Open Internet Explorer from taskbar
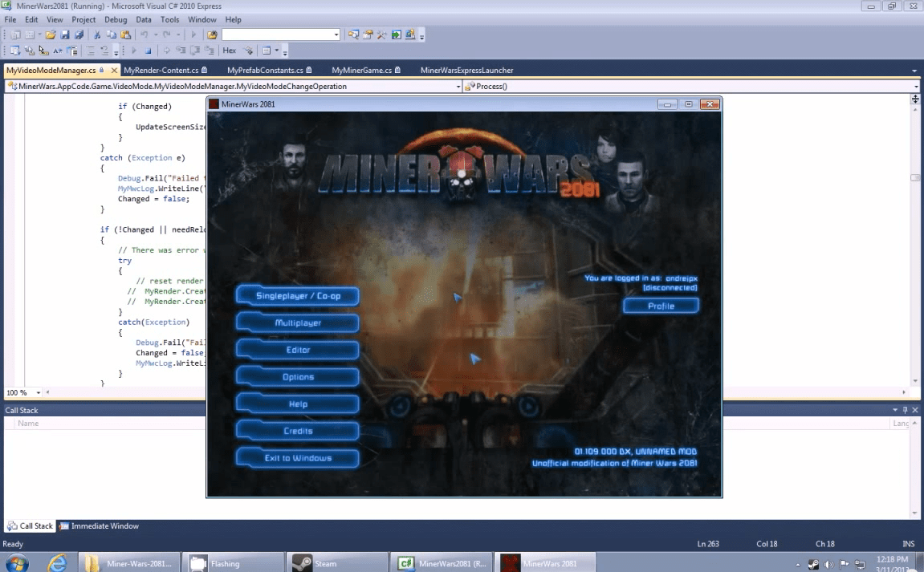 click(x=57, y=563)
